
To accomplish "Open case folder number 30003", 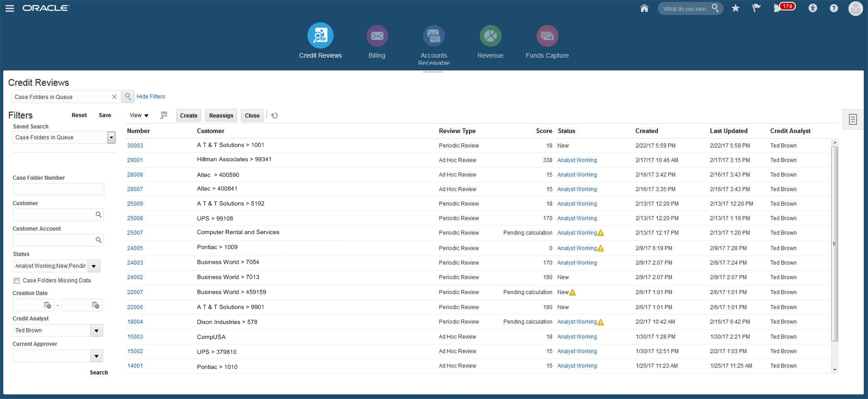I will coord(135,146).
